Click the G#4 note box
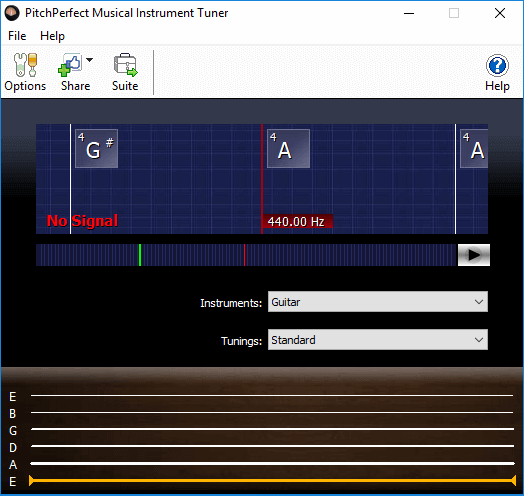The height and width of the screenshot is (496, 524). 97,148
